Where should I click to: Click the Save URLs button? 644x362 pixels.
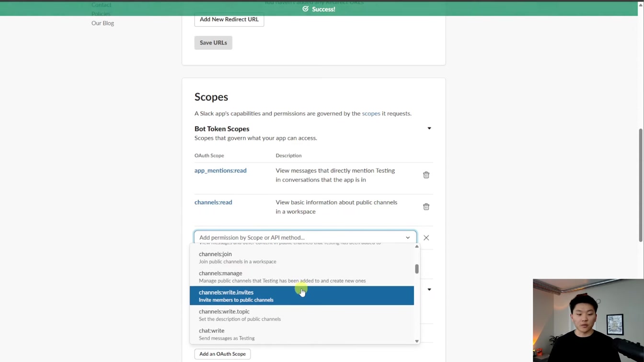[213, 43]
